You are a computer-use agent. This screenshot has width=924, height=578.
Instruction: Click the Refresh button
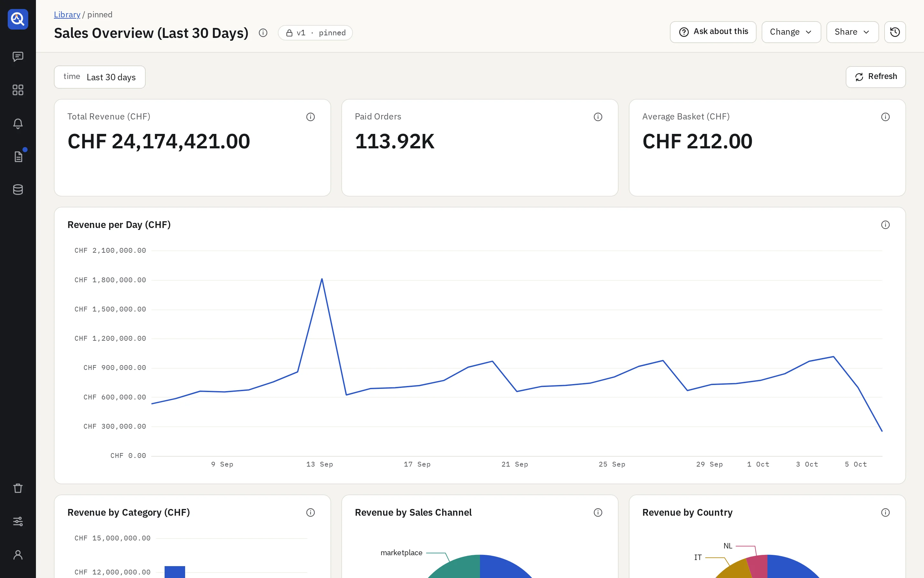tap(876, 77)
